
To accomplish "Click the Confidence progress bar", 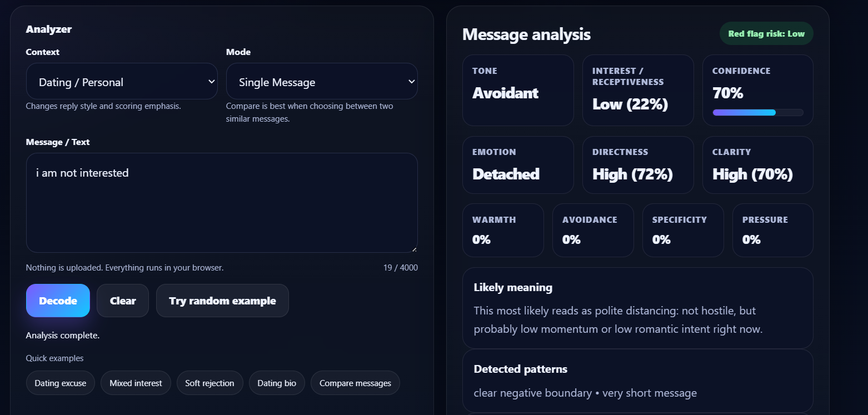I will [x=757, y=112].
